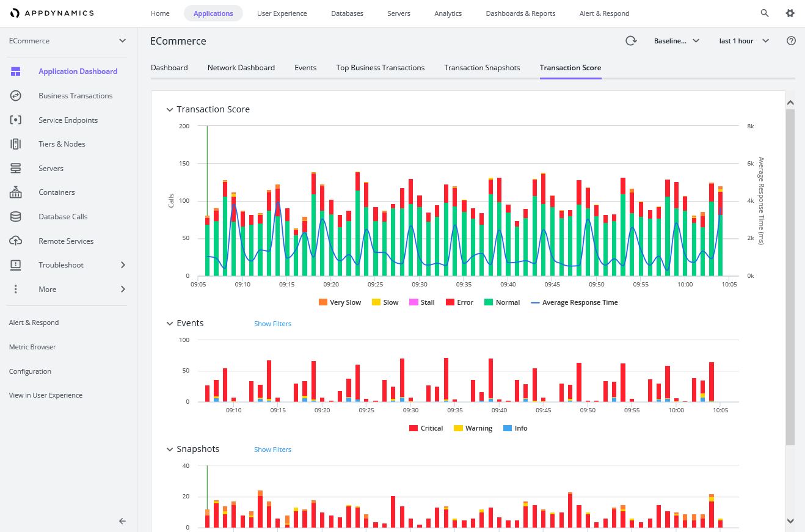Click View in User Experience link
The width and height of the screenshot is (805, 532).
[x=46, y=395]
